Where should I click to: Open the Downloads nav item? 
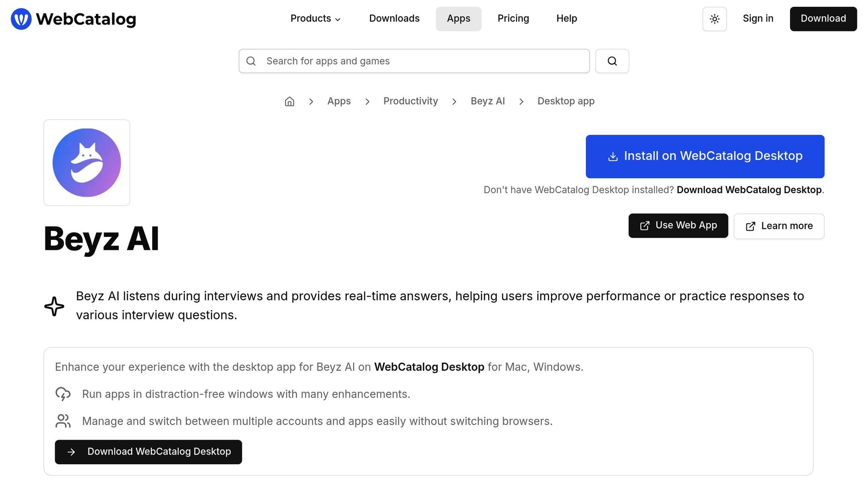394,19
